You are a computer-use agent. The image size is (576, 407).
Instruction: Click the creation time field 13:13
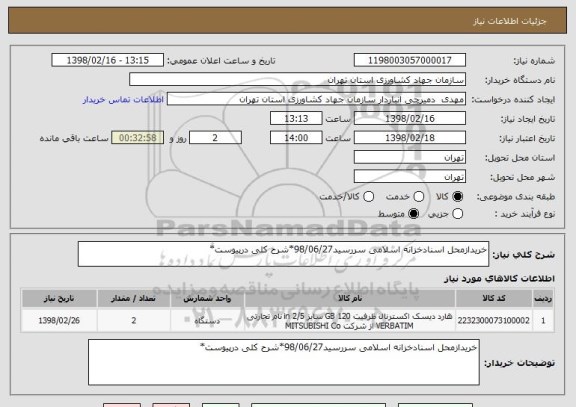point(296,118)
